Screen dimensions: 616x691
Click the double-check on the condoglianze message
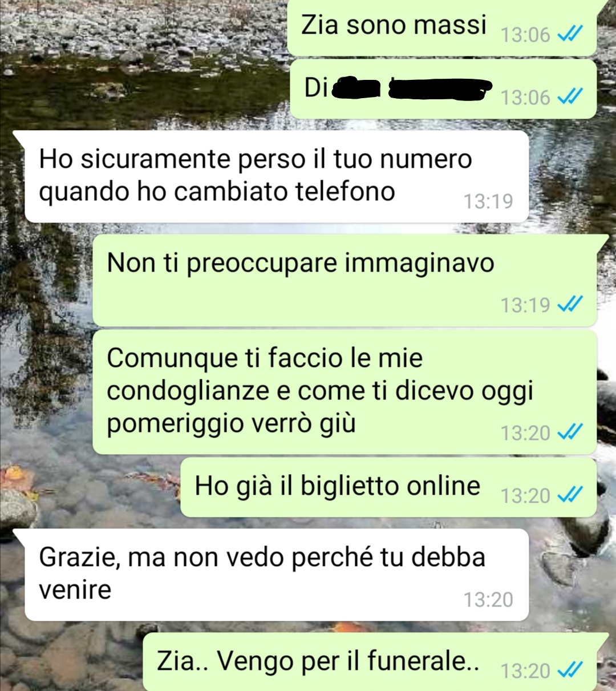(570, 433)
